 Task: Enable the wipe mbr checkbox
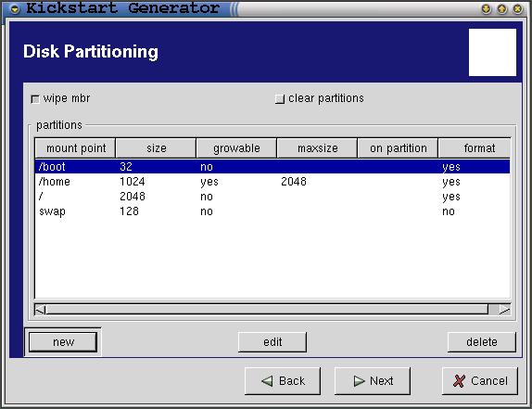[x=35, y=99]
